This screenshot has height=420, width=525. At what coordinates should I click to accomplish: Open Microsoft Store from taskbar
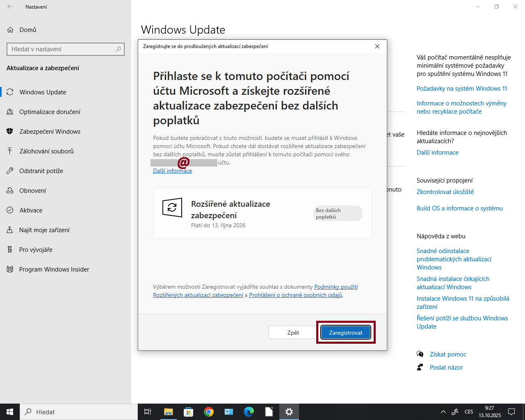(x=189, y=412)
